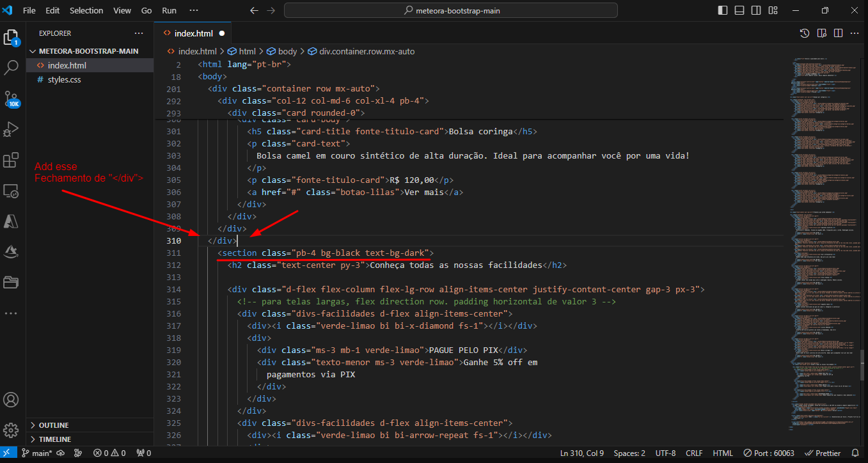The height and width of the screenshot is (463, 868).
Task: Open the Run menu
Action: 170,11
